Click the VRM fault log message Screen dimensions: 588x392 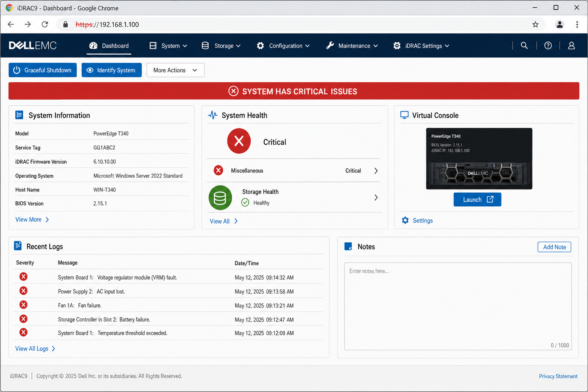[118, 278]
